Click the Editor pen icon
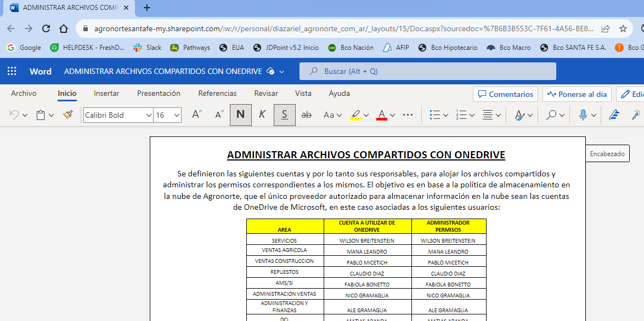This screenshot has height=321, width=644. pyautogui.click(x=614, y=115)
